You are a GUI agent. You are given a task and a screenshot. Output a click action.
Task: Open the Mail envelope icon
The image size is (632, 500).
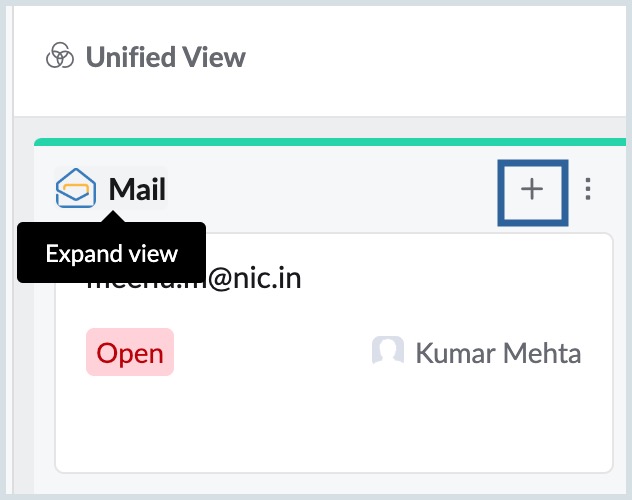click(x=76, y=188)
